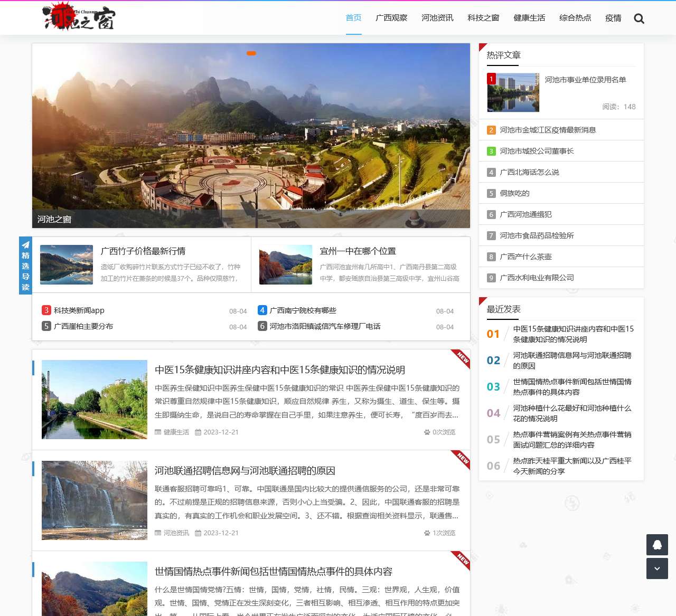This screenshot has height=616, width=676.
Task: Open thumbnail of 河池联通招聘 article
Action: [95, 500]
